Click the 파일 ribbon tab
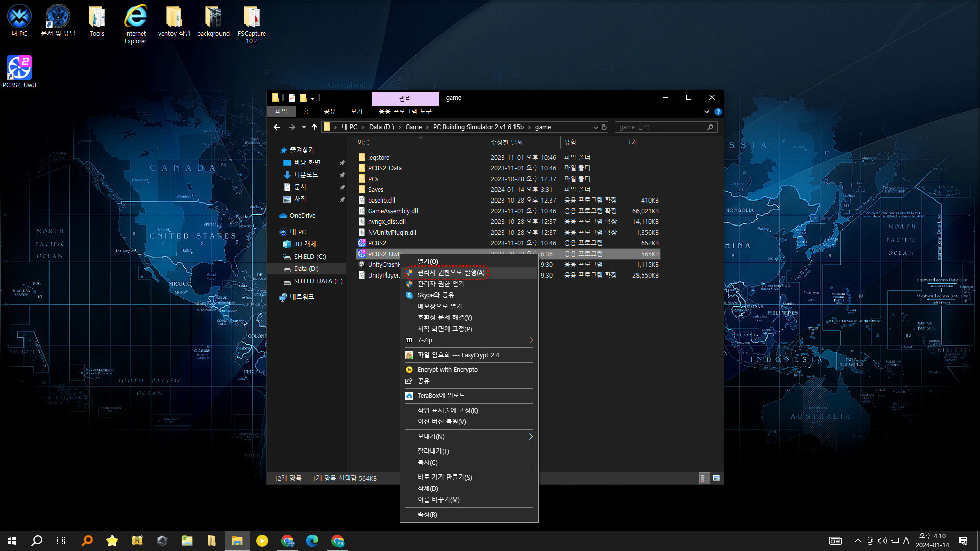 click(281, 111)
